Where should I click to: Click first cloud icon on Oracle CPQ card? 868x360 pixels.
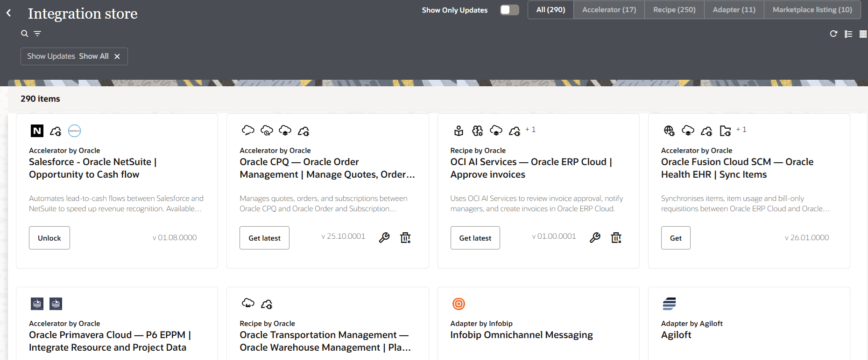(x=248, y=131)
